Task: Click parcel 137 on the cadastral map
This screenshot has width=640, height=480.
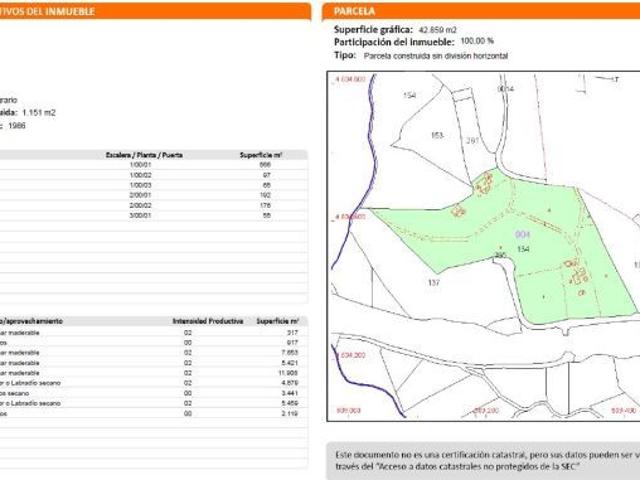Action: pos(434,283)
